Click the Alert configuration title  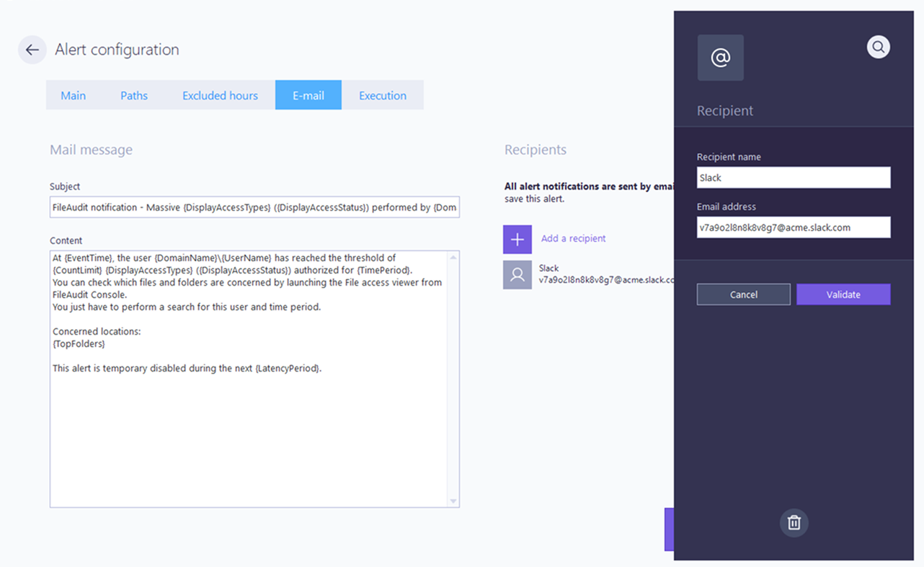pos(117,50)
